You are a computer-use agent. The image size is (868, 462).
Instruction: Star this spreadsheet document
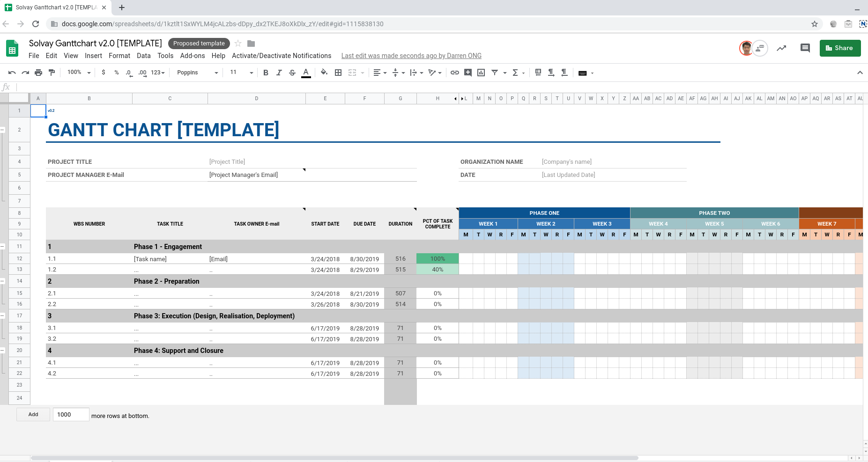pyautogui.click(x=238, y=44)
